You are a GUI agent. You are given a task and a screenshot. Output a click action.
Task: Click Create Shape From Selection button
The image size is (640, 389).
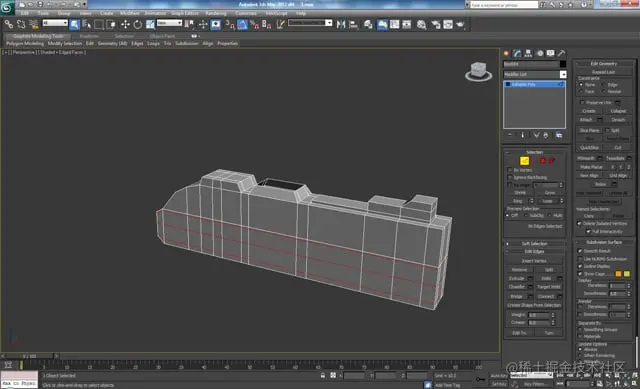tap(534, 305)
